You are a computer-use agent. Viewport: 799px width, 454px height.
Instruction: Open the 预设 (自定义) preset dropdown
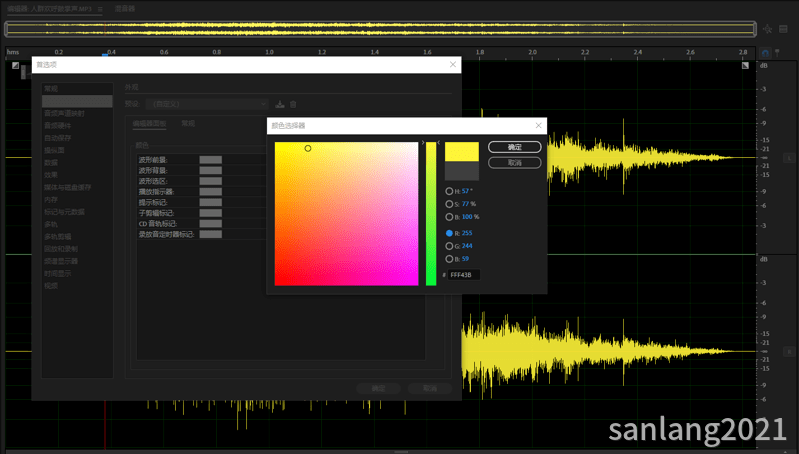coord(207,104)
